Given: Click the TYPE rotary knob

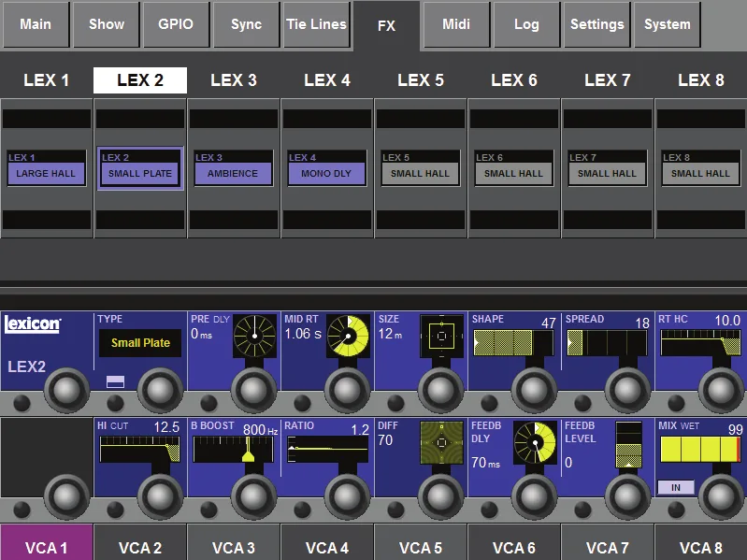Looking at the screenshot, I should pyautogui.click(x=160, y=390).
